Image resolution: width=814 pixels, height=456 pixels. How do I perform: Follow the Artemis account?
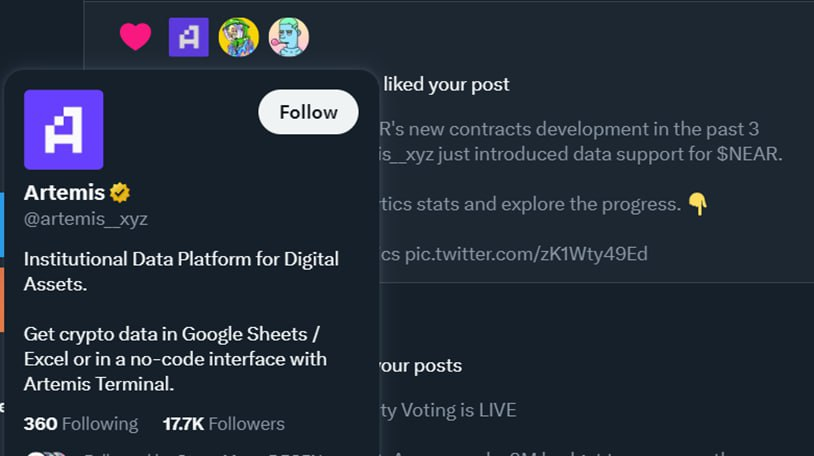[308, 112]
